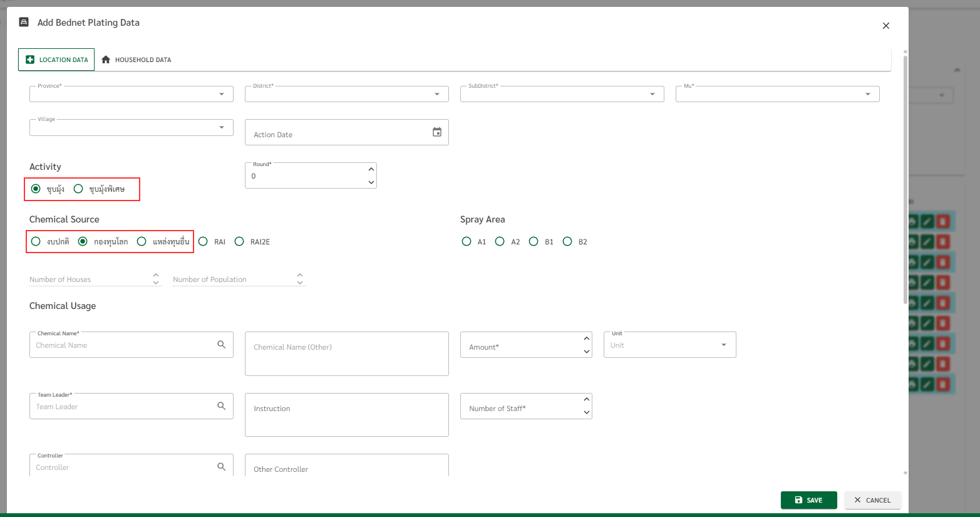Click the search icon in Controller field
This screenshot has height=517, width=980.
click(x=221, y=467)
